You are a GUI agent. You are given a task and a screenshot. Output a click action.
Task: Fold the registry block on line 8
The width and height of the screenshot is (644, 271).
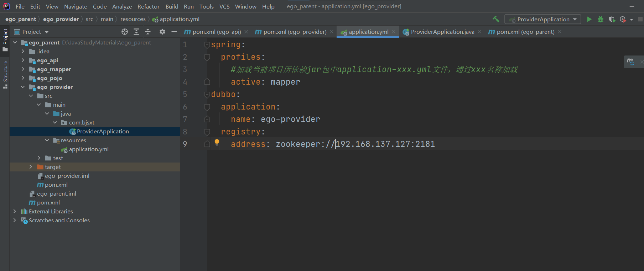coord(207,132)
